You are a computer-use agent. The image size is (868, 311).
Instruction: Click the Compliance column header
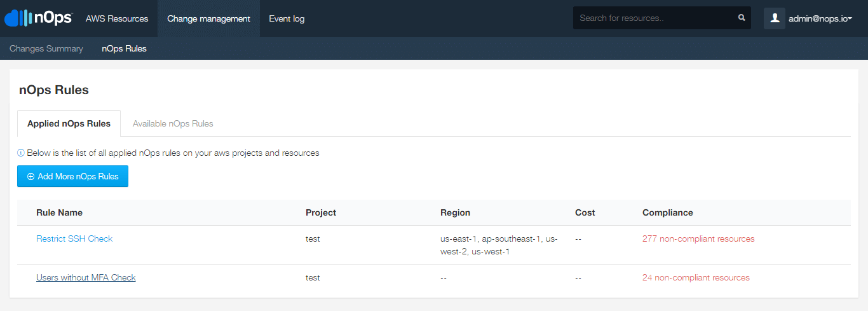pos(668,212)
